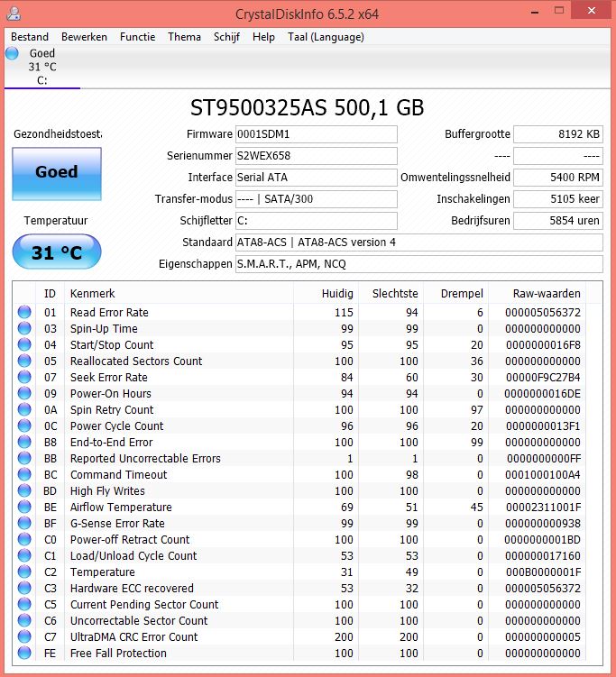Click status orb for UltraDMA CRC Error Count
The height and width of the screenshot is (677, 616).
[x=24, y=636]
